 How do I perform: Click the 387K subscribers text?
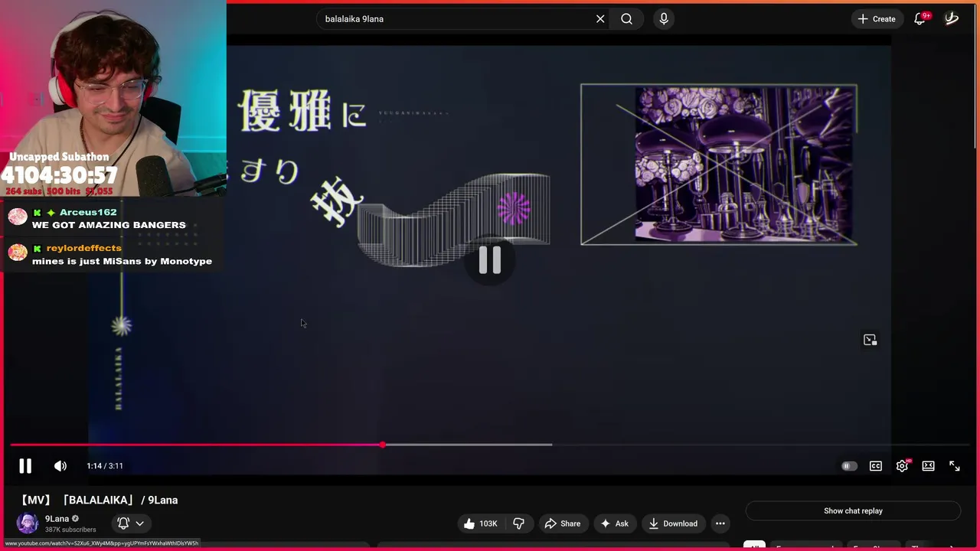[x=70, y=530]
